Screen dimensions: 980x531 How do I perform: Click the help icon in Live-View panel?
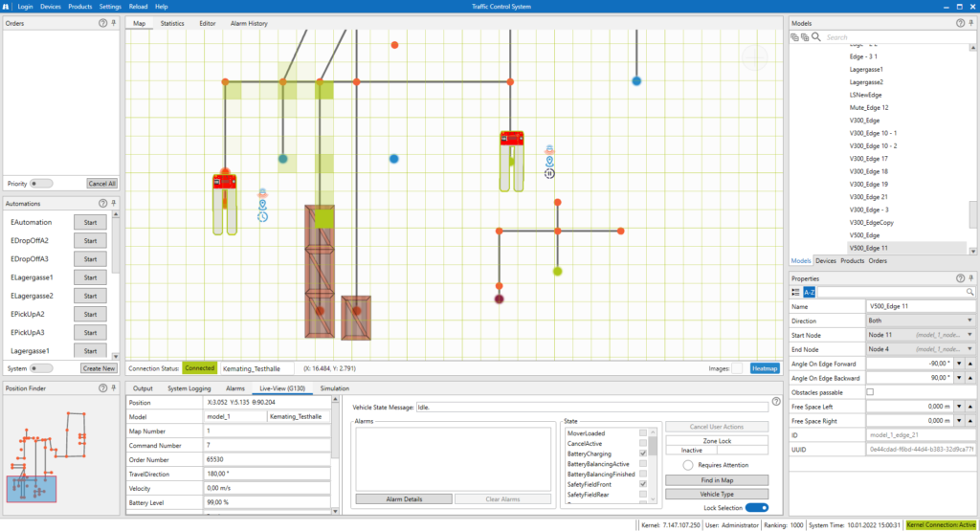click(776, 401)
